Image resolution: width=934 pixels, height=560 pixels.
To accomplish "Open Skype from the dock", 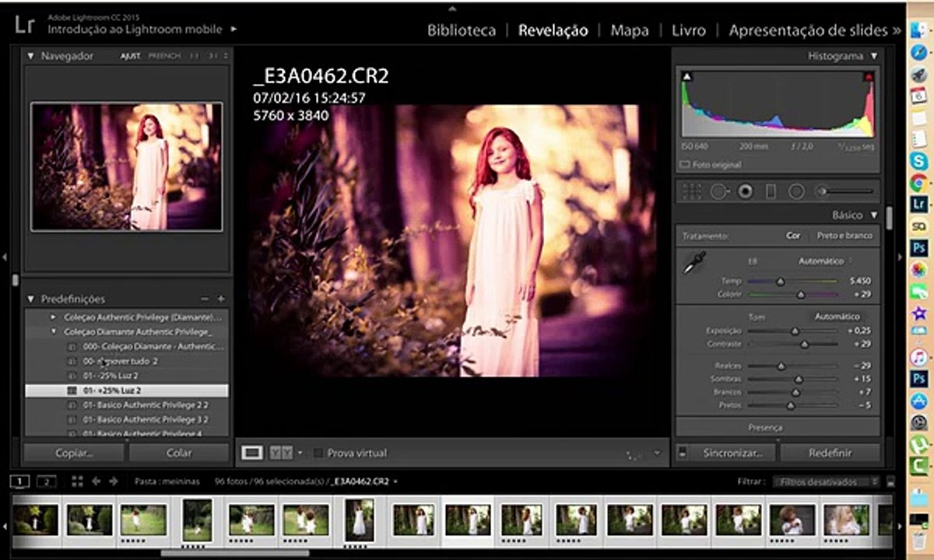I will click(919, 160).
